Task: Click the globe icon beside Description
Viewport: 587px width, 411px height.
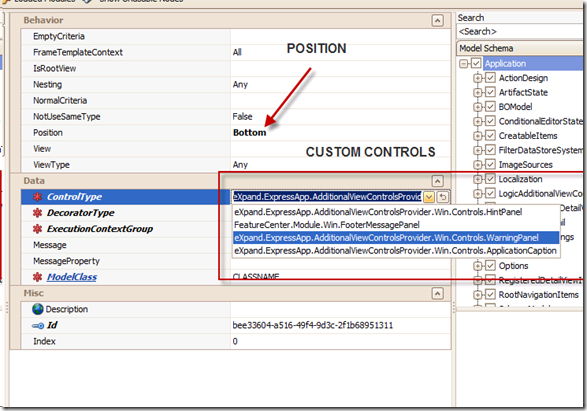Action: click(x=38, y=309)
